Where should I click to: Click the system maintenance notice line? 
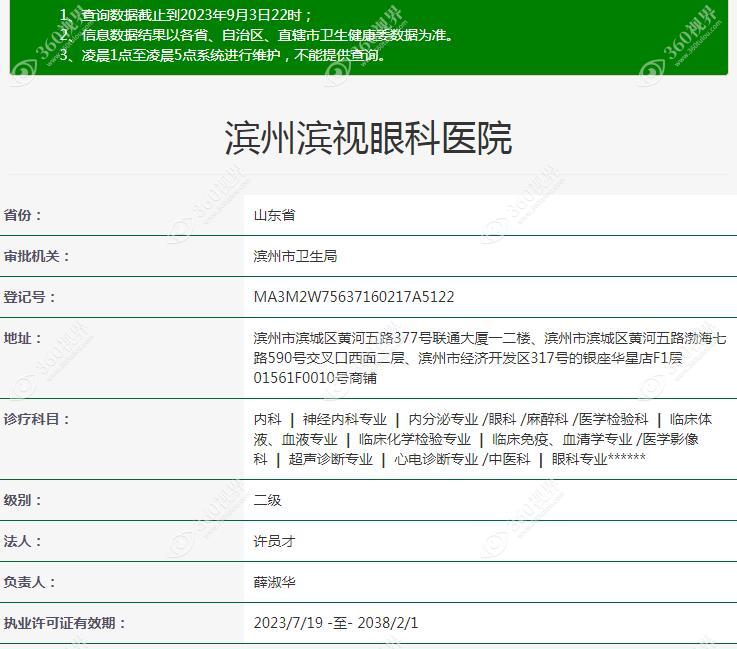pyautogui.click(x=222, y=55)
